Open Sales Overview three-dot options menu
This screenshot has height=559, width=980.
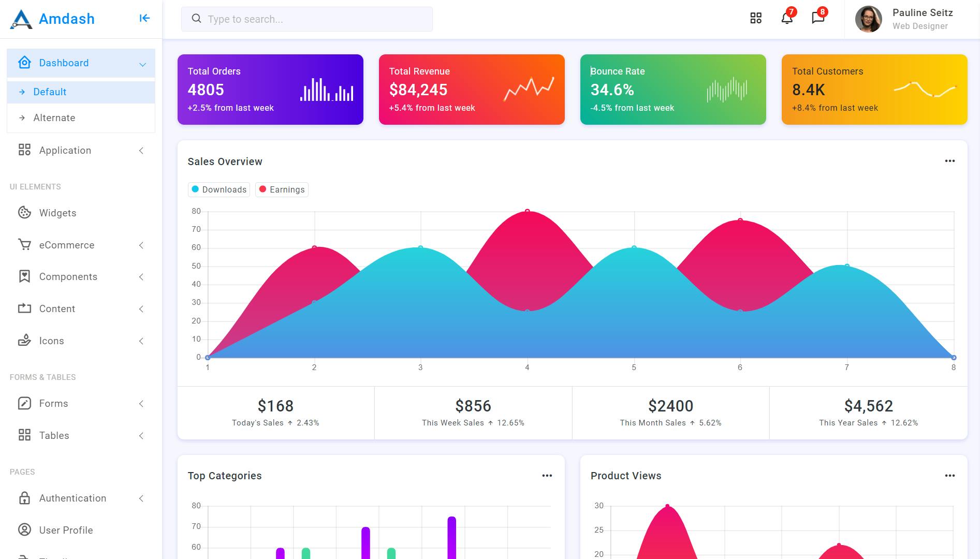[x=949, y=161]
